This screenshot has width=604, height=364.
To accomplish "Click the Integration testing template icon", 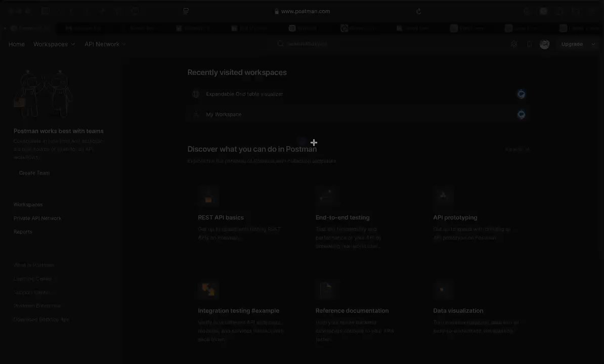I will pos(208,289).
